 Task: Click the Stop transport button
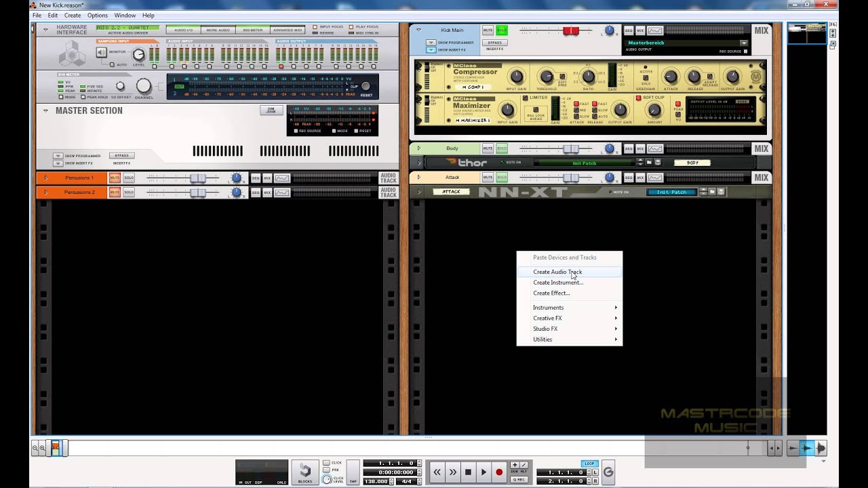[468, 472]
